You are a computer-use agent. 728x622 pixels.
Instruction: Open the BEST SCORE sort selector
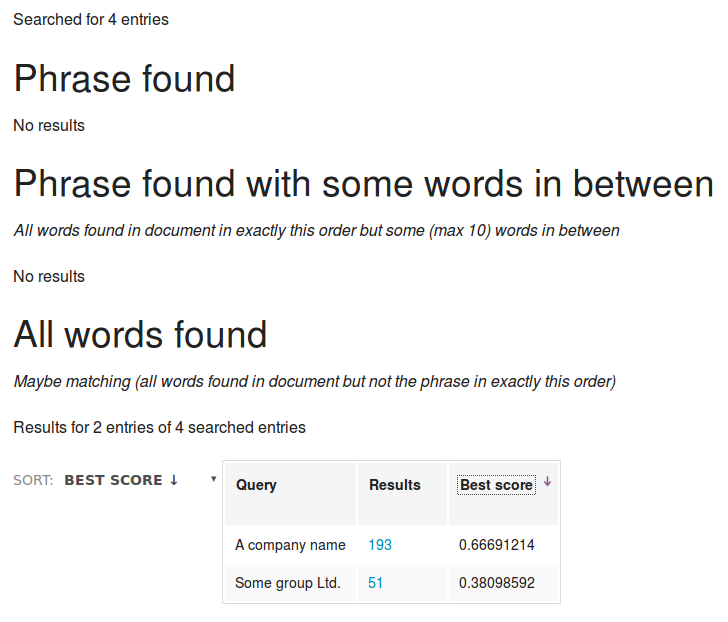coord(121,480)
